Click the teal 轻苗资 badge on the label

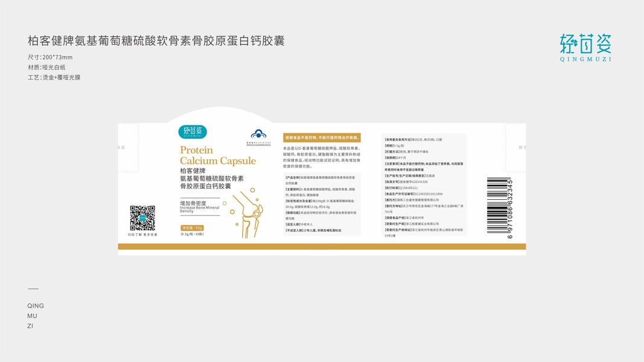193,132
